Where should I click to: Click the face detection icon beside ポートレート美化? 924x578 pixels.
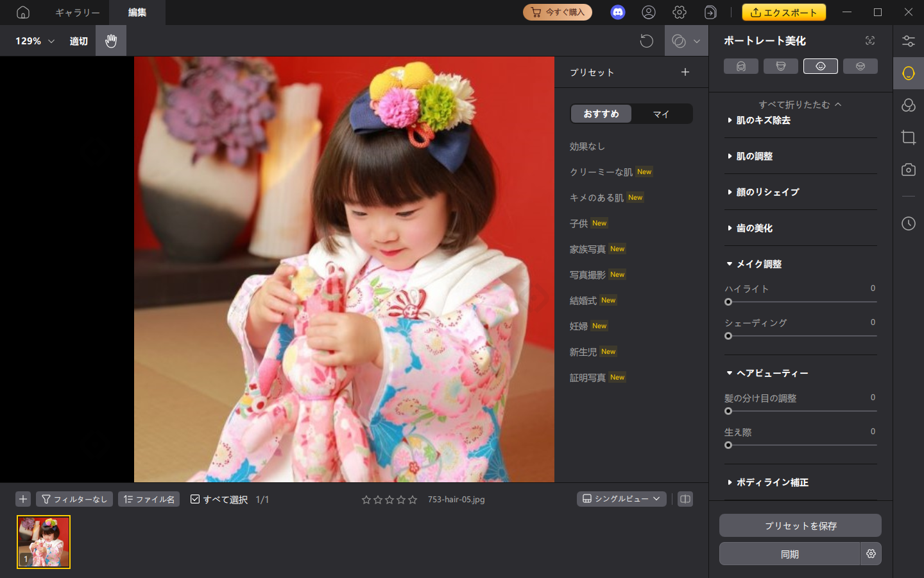[870, 40]
